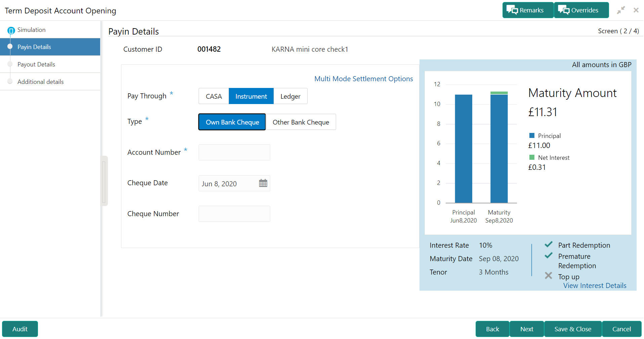Viewport: 644px width, 339px height.
Task: Click the Maturity bar in the chart
Action: (499, 147)
